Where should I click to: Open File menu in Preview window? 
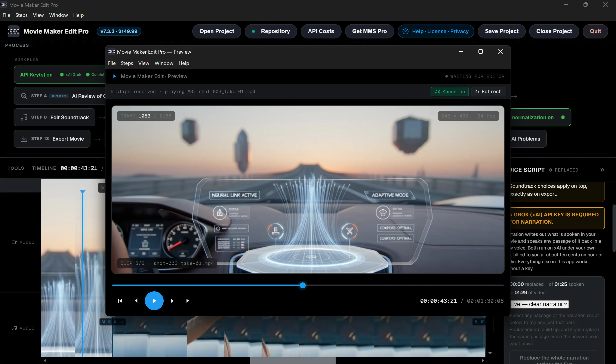click(x=112, y=63)
